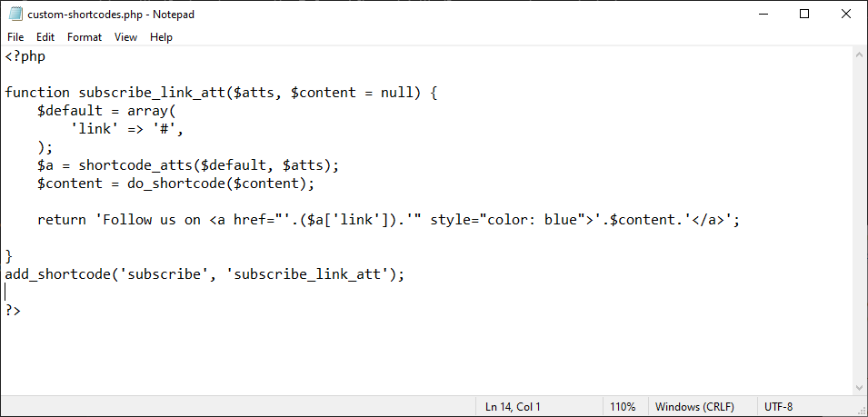
Task: Close the custom-shortcodes.php Notepad window
Action: tap(845, 14)
